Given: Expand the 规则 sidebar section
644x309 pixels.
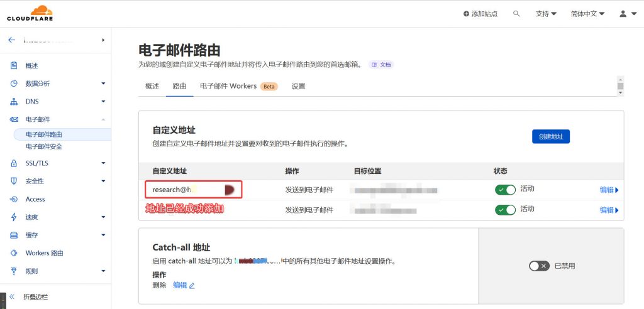Looking at the screenshot, I should coord(103,271).
